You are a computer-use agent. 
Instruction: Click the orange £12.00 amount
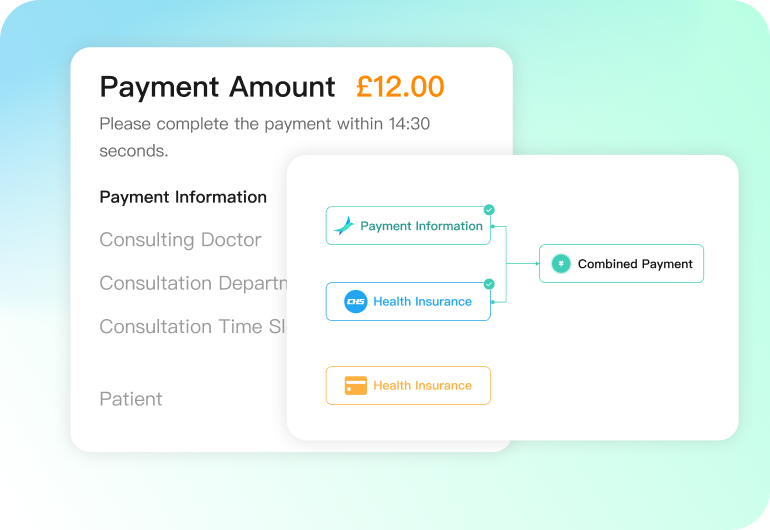(400, 87)
